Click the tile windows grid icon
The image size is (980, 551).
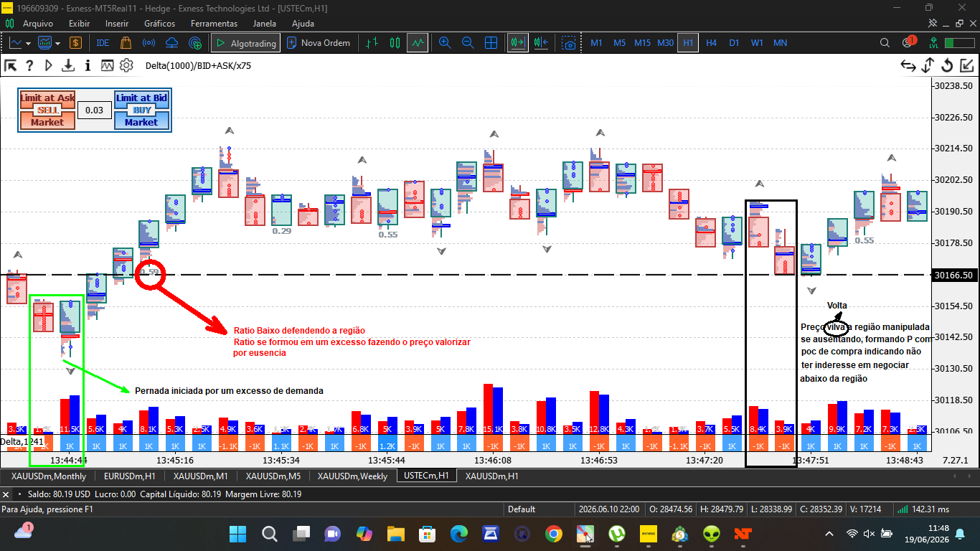click(x=491, y=43)
